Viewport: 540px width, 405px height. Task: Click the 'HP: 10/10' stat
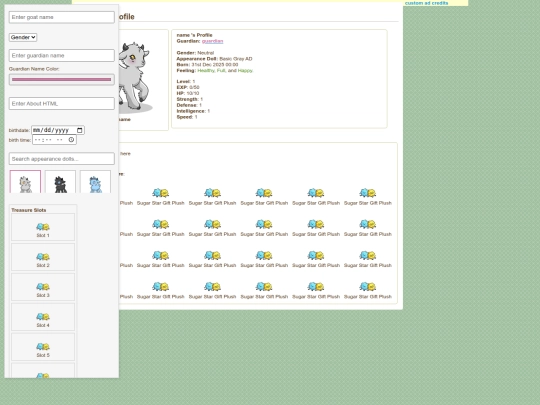[x=188, y=93]
